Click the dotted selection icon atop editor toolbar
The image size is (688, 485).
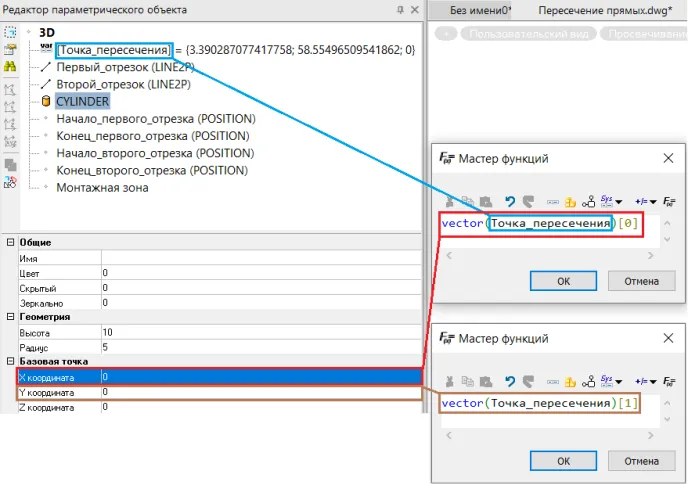[10, 32]
